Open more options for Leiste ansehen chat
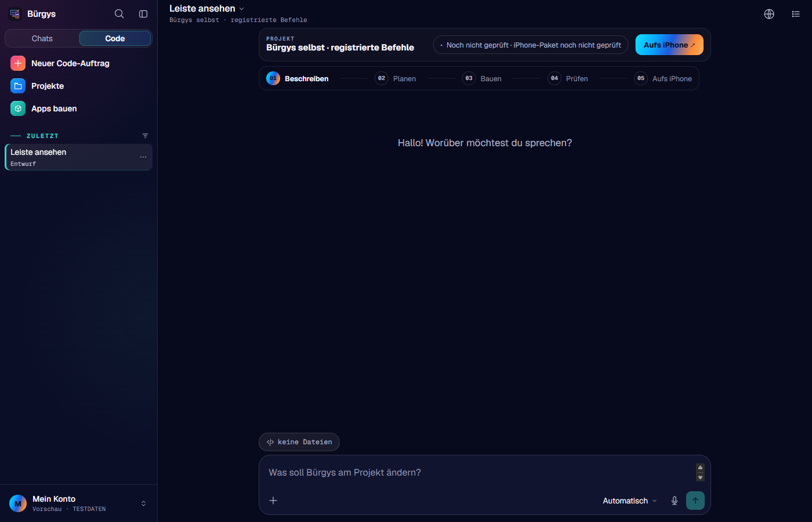The height and width of the screenshot is (522, 812). click(x=143, y=157)
